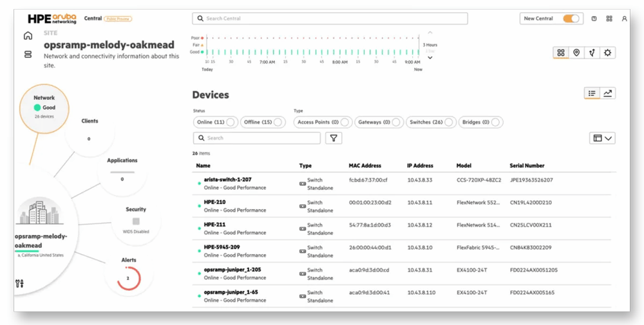The image size is (644, 325).
Task: Click the switch icon in HPE-210 row
Action: tap(303, 207)
